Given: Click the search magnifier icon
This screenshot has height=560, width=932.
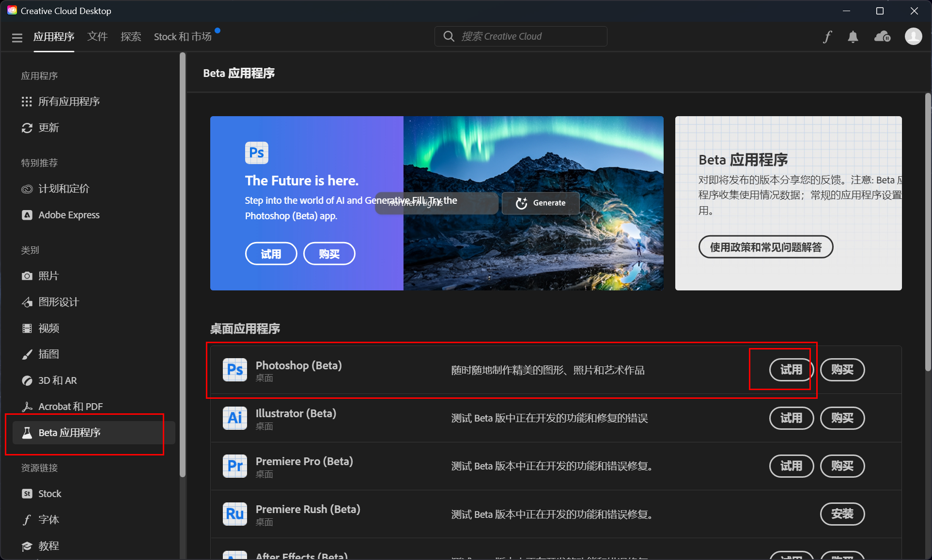Looking at the screenshot, I should click(449, 36).
